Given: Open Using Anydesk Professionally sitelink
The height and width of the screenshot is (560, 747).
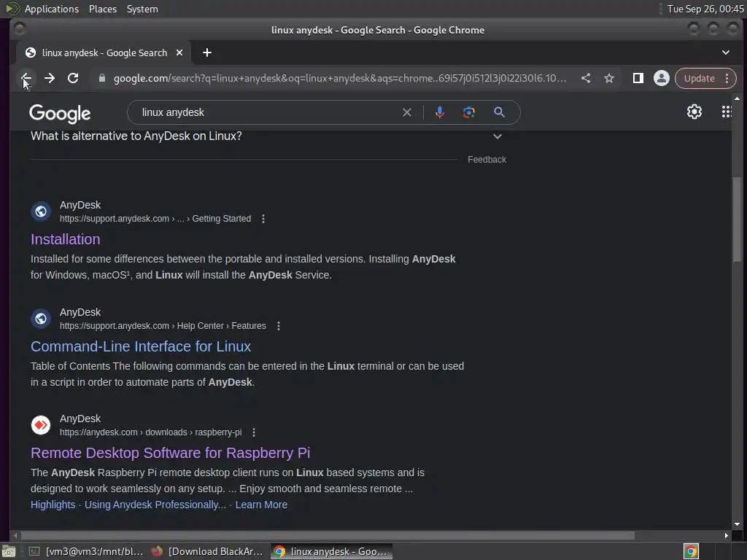Looking at the screenshot, I should coord(155,505).
